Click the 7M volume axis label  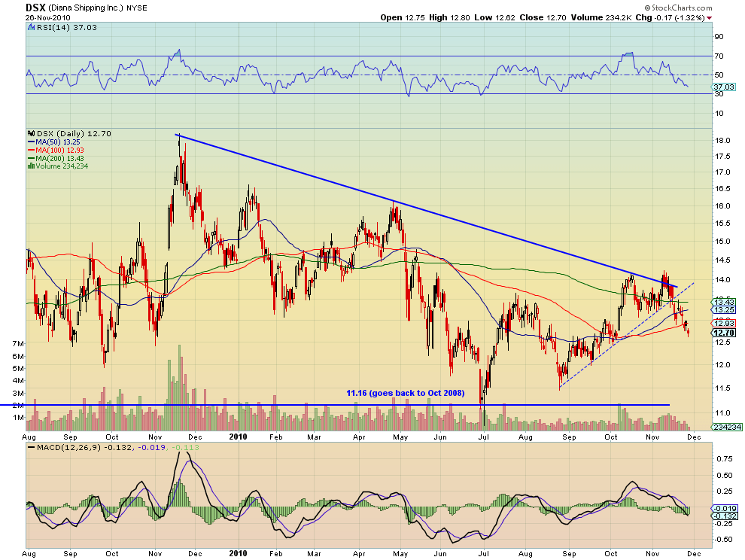(18, 343)
